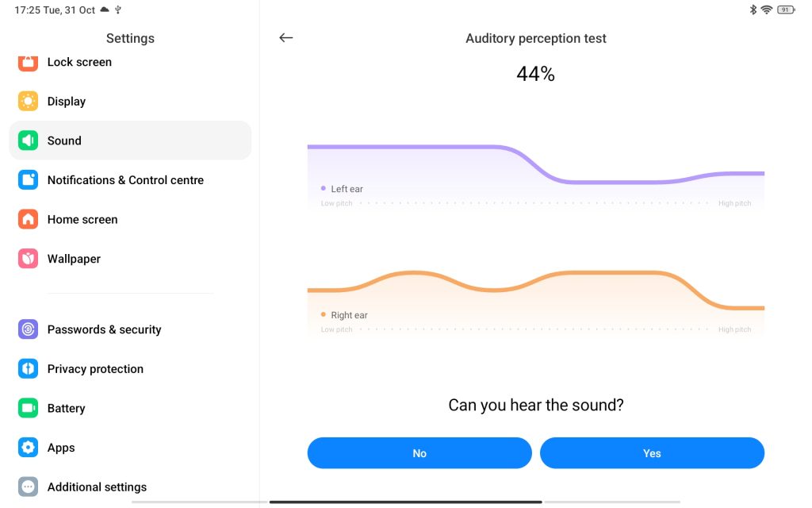Image resolution: width=812 pixels, height=508 pixels.
Task: Tap the Battery icon
Action: click(x=29, y=408)
